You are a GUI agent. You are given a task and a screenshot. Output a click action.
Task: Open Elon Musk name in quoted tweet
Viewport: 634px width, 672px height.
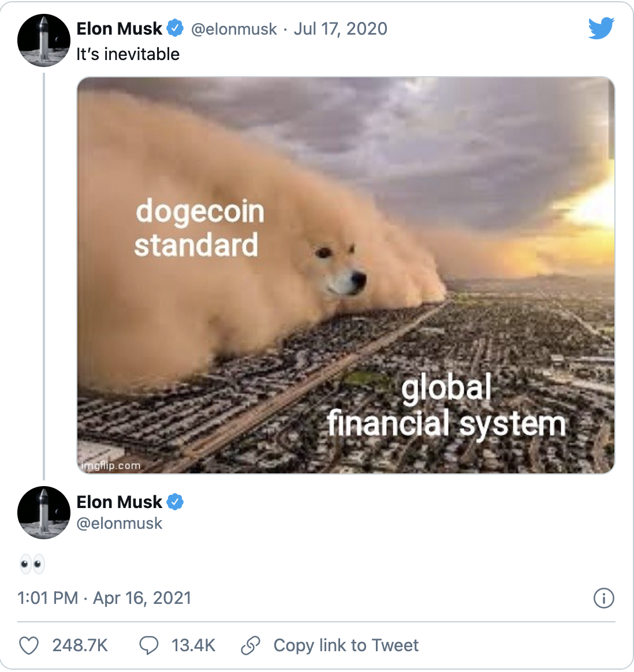pos(119,29)
